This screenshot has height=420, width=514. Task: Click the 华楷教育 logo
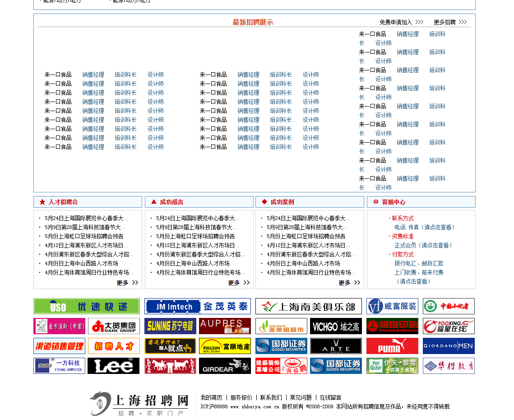pos(449,366)
